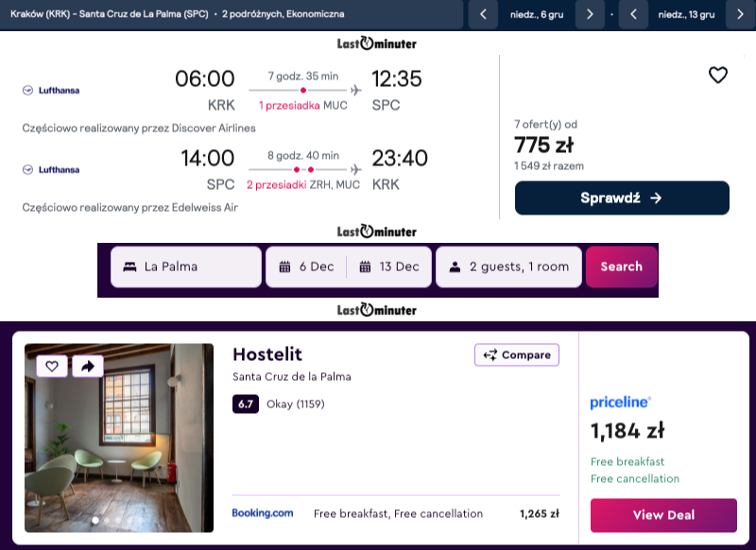Open the Booking.com offer row
This screenshot has width=756, height=550.
pyautogui.click(x=395, y=514)
